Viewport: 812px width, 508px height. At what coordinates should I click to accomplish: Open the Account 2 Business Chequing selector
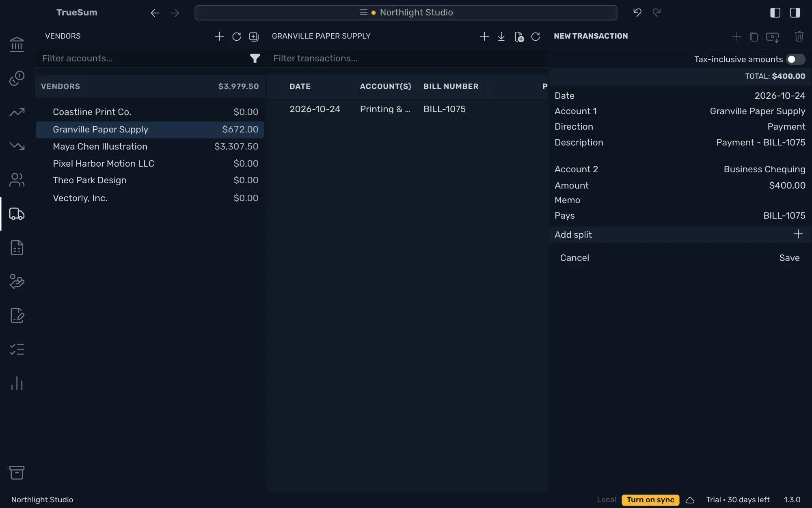point(680,169)
